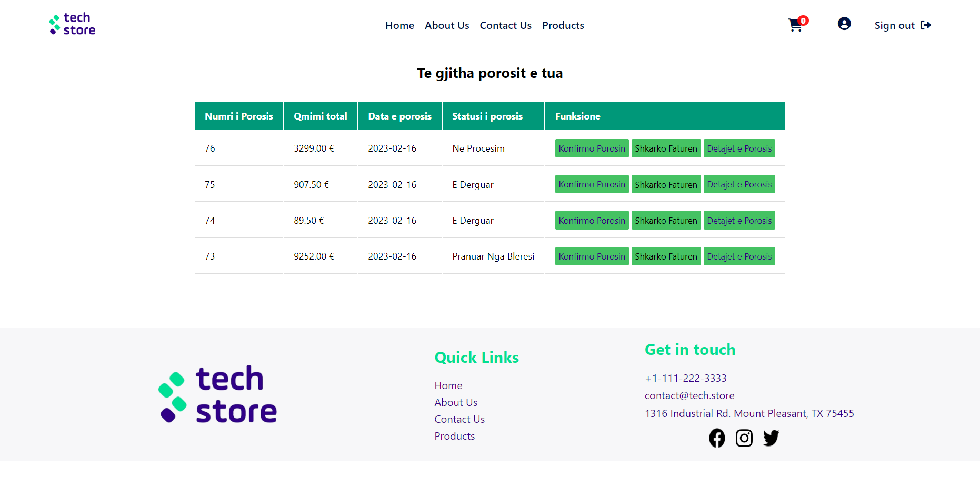Click Konfirmo Porosin for order 75

pyautogui.click(x=592, y=184)
